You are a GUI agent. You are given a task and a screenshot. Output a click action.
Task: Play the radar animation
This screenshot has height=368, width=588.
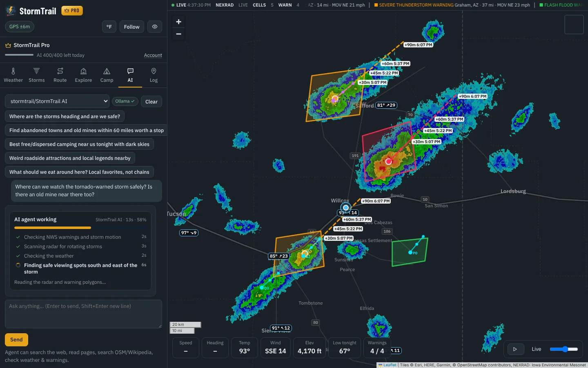(515, 349)
